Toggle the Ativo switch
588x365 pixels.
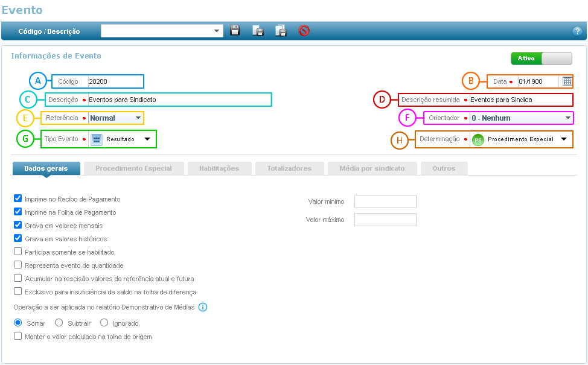click(x=541, y=59)
